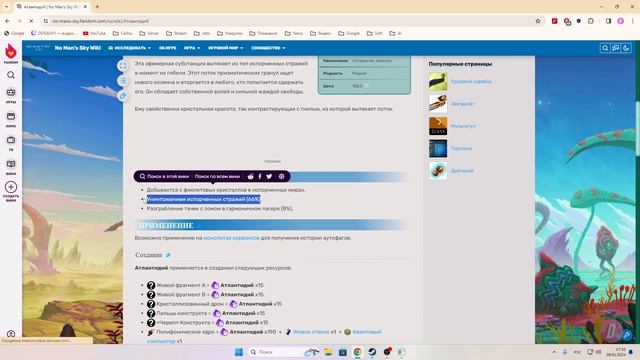Screen dimensions: 640x360
Task: Expand Исследовать menu
Action: coord(129,48)
